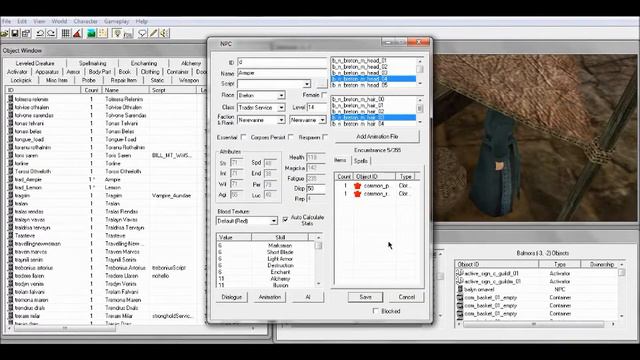This screenshot has height=360, width=640.
Task: Click the skills list scroll-down arrow
Action: point(318,284)
